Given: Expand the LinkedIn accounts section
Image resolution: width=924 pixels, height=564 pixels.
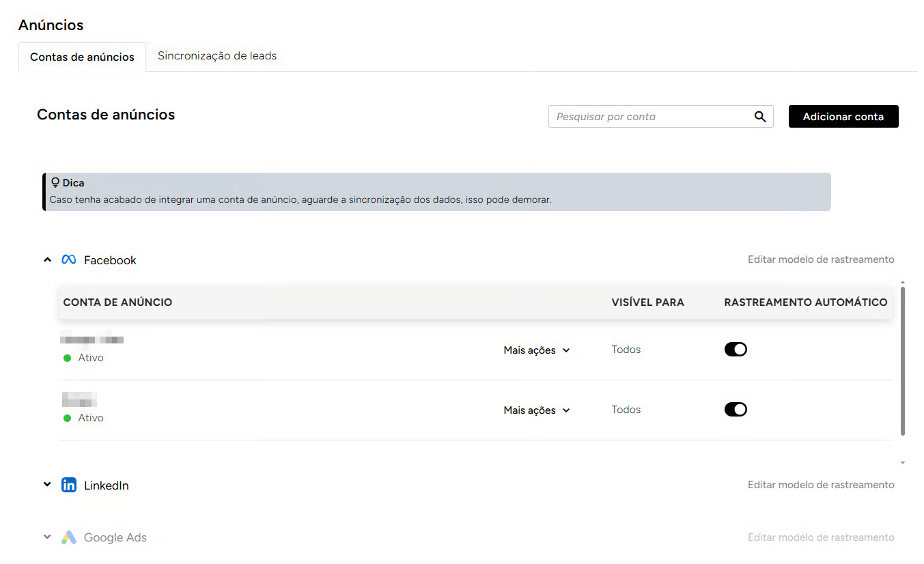Looking at the screenshot, I should (47, 485).
